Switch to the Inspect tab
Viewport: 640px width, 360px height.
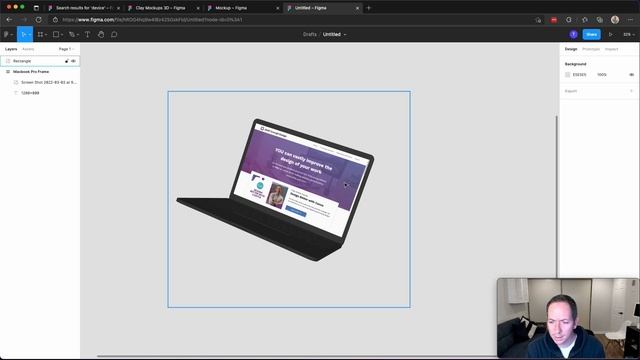[611, 49]
